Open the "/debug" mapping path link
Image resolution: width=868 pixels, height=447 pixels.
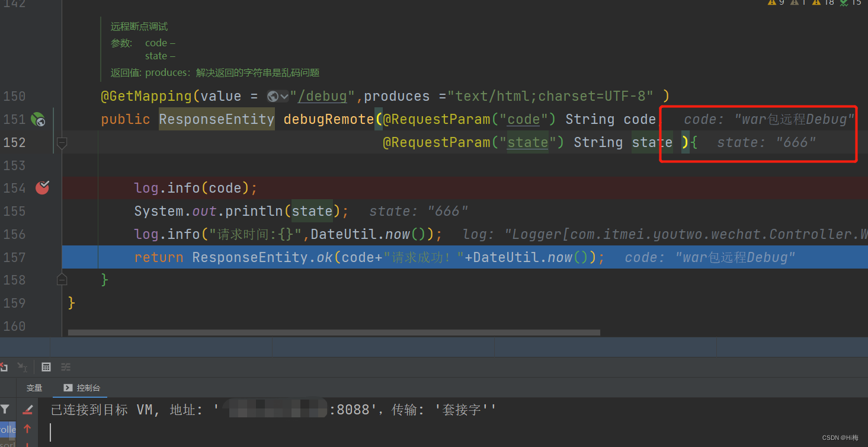[322, 96]
